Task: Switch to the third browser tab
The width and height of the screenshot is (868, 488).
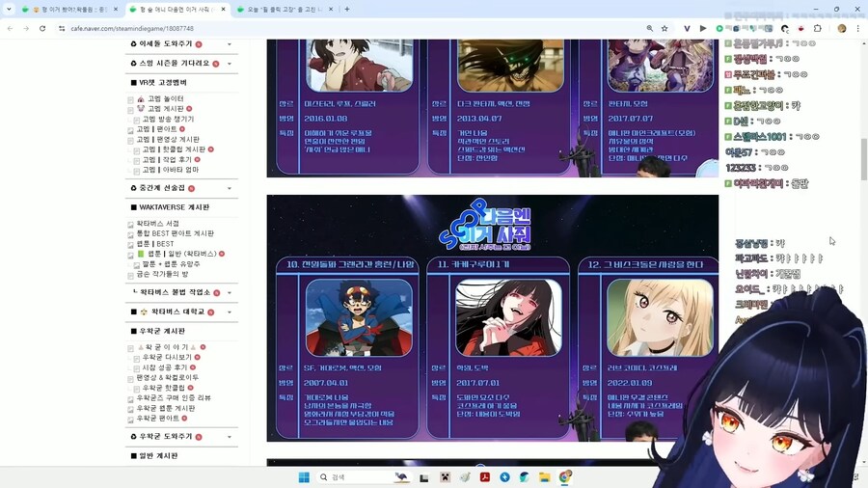Action: [x=285, y=9]
